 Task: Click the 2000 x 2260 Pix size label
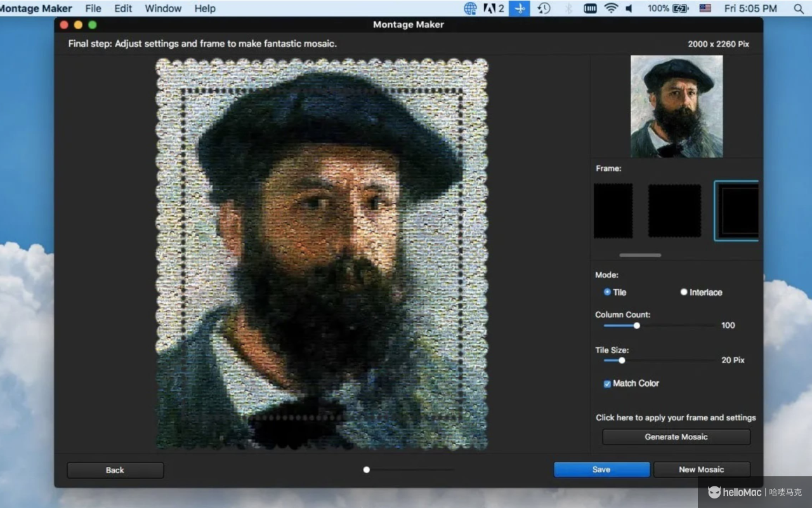point(719,44)
